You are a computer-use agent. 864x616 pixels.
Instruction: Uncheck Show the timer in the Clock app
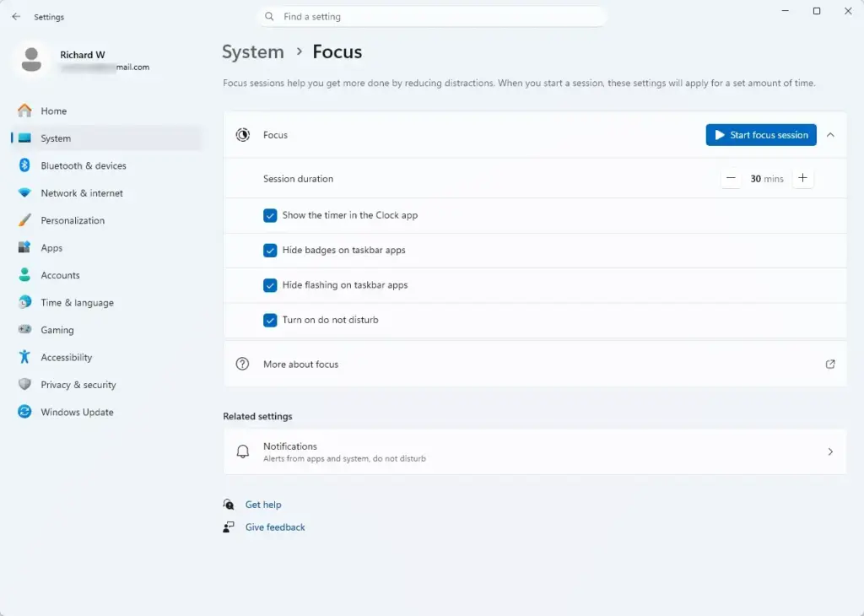coord(270,215)
